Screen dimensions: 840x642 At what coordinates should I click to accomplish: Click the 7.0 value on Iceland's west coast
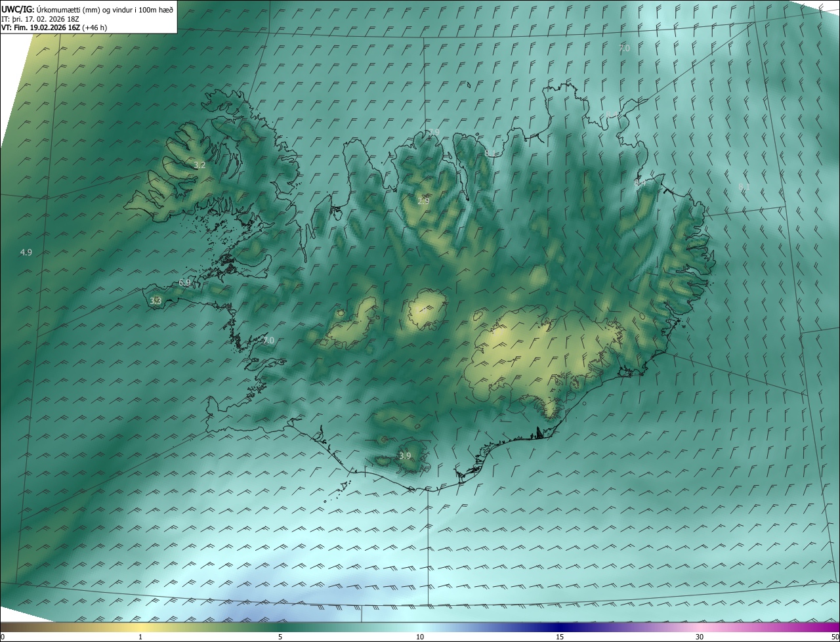click(x=268, y=341)
